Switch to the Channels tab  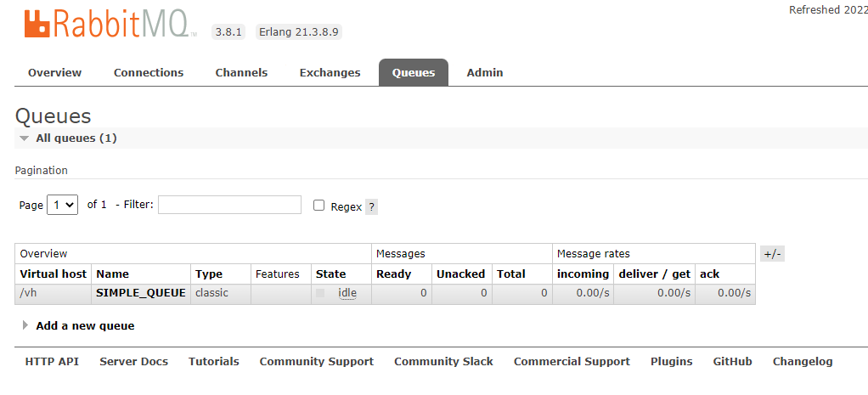(241, 72)
